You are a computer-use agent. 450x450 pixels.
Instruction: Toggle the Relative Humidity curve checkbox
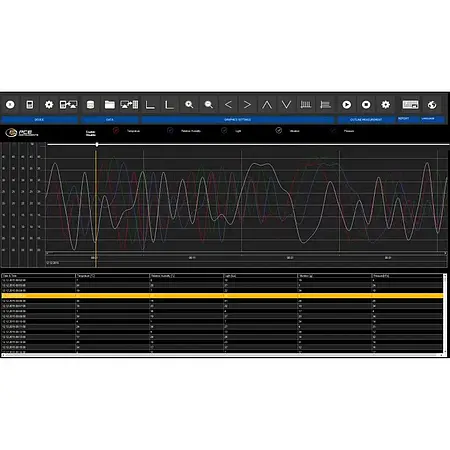tap(170, 131)
